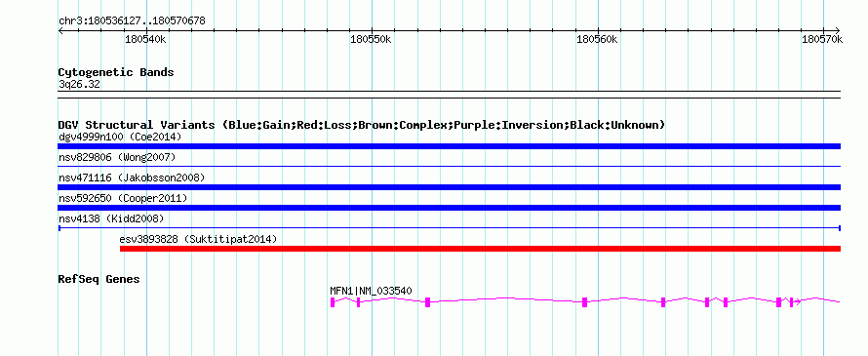Click the thin blue bar for nsv829806
This screenshot has height=356, width=868.
tap(449, 166)
